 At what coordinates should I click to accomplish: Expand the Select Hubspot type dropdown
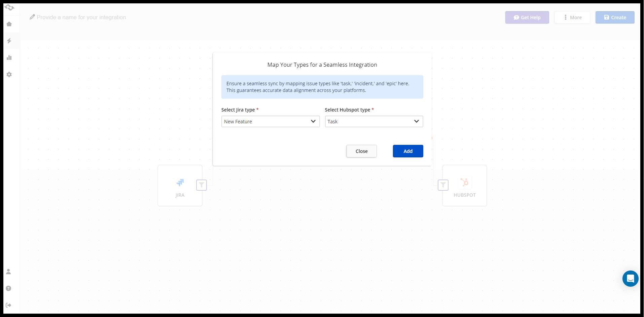point(373,122)
